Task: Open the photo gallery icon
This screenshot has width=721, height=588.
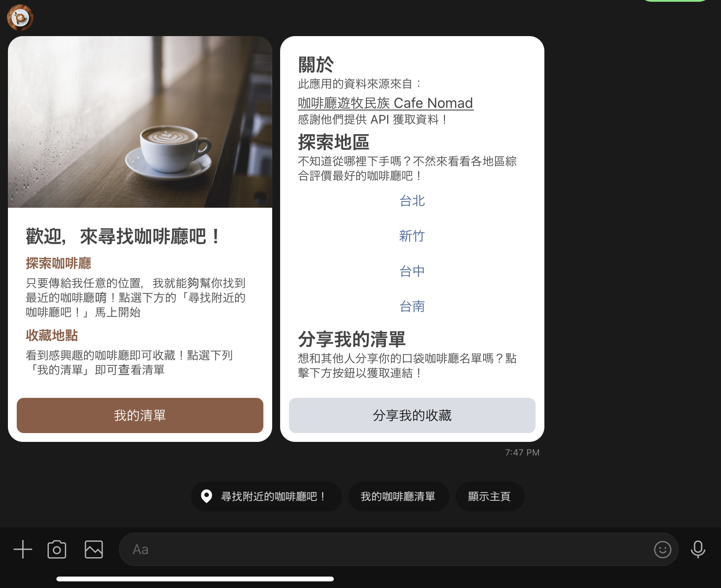Action: [x=94, y=549]
